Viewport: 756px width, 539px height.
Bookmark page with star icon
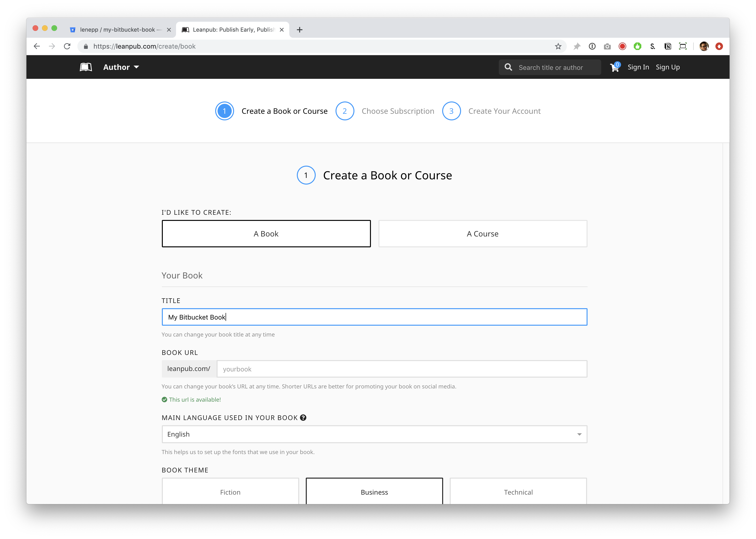[x=558, y=46]
